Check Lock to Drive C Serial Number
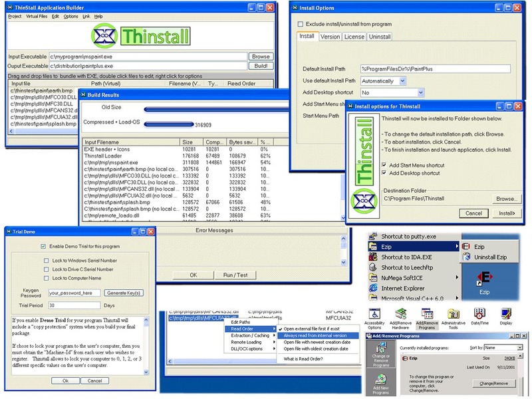The width and height of the screenshot is (532, 399). point(46,269)
